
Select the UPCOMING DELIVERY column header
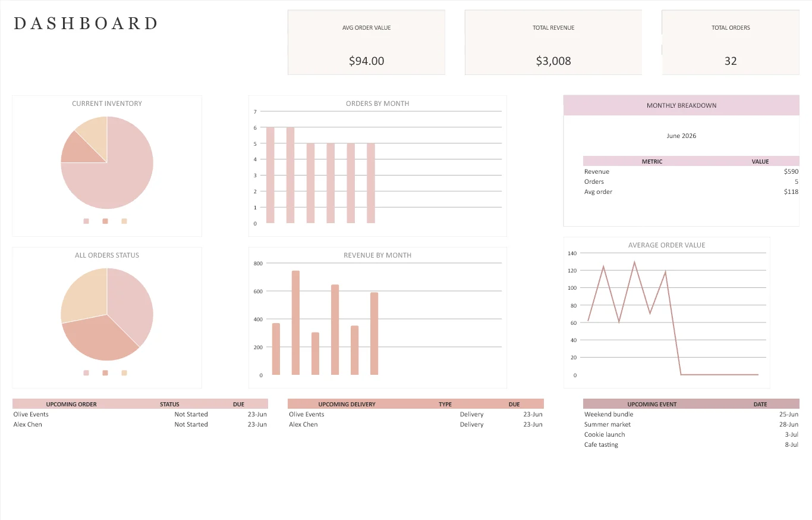(347, 404)
